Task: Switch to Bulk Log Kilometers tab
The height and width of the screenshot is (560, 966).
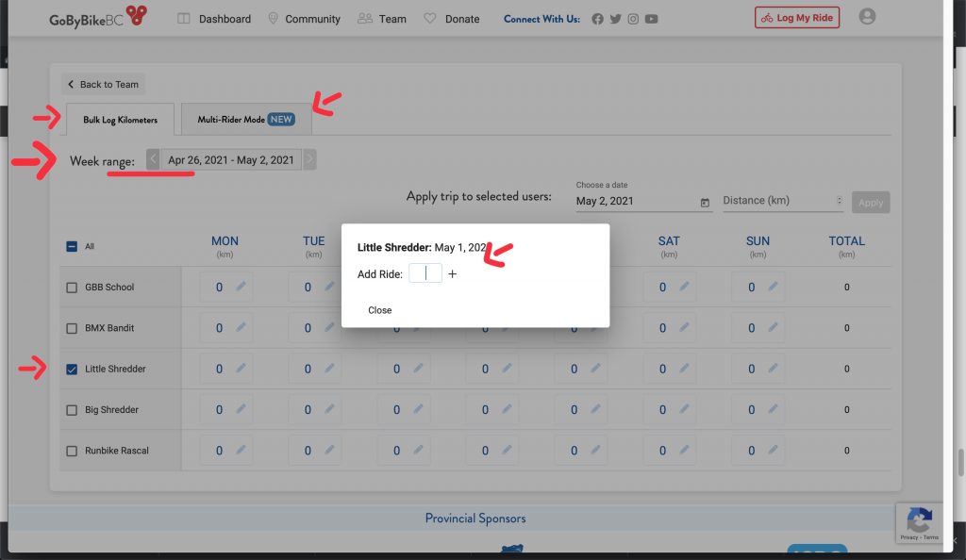Action: pos(120,120)
